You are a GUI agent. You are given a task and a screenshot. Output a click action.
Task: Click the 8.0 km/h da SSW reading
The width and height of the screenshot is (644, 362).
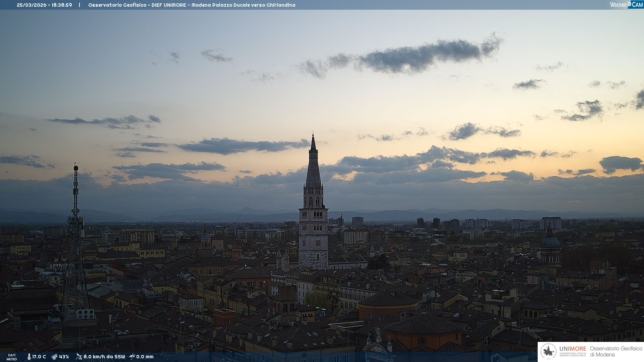click(104, 357)
